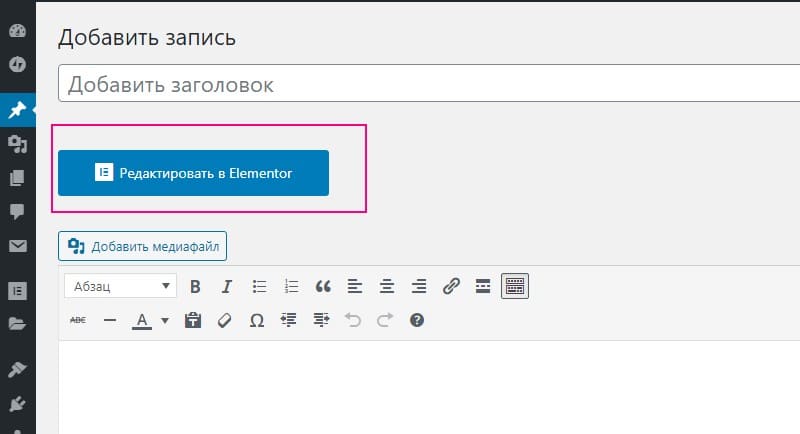Image resolution: width=800 pixels, height=434 pixels.
Task: Redo the last edit
Action: click(385, 320)
